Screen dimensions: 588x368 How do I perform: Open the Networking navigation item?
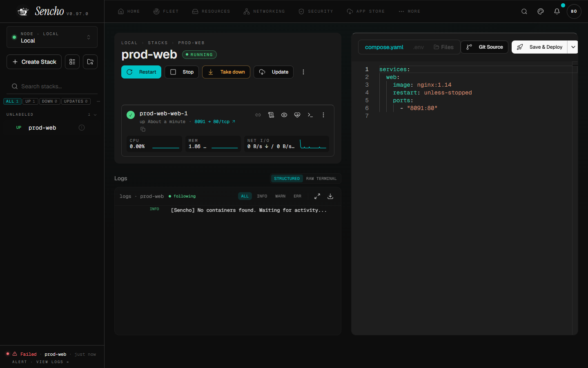coord(264,11)
